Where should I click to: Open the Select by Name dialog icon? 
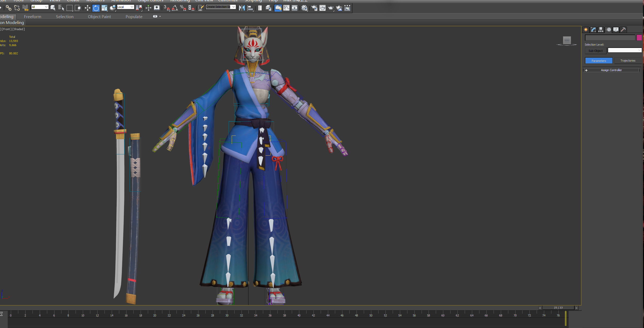61,8
